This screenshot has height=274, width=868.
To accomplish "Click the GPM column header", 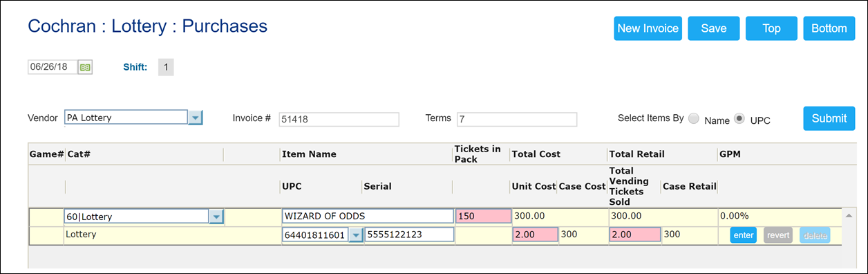I will pos(730,154).
